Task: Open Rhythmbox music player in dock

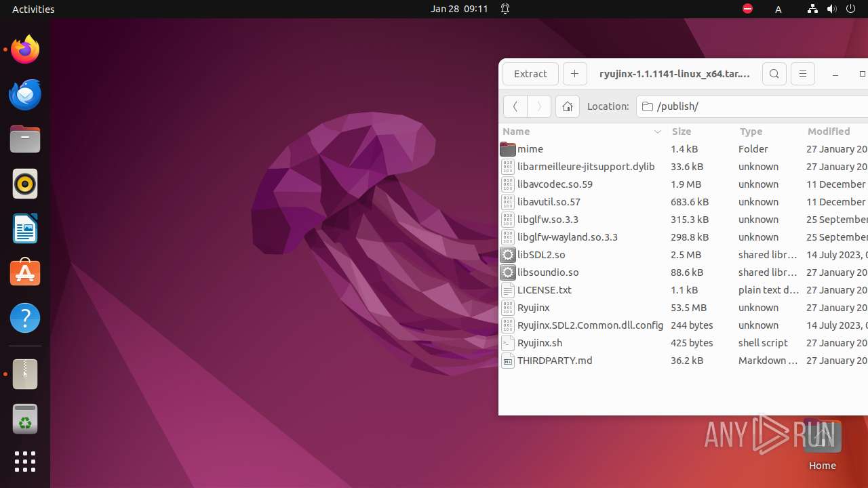Action: [x=25, y=184]
